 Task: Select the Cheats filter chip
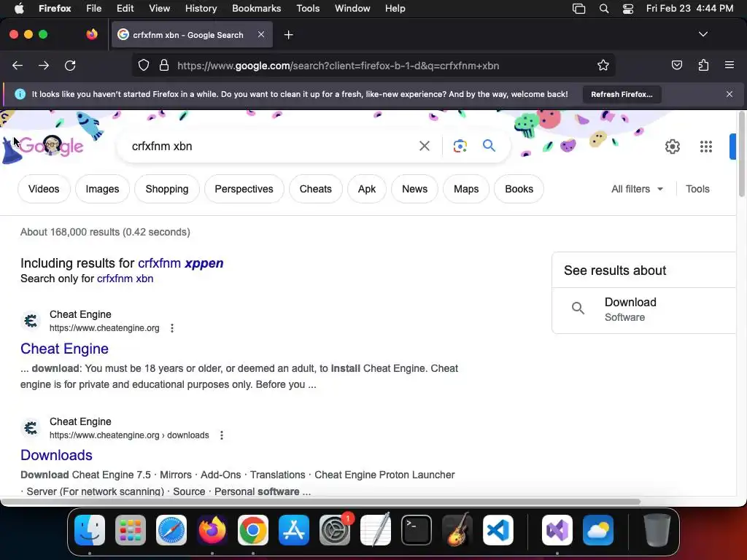[x=315, y=189]
